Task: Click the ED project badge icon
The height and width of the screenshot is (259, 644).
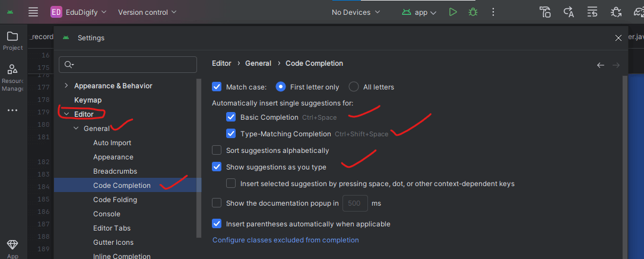Action: [x=56, y=12]
